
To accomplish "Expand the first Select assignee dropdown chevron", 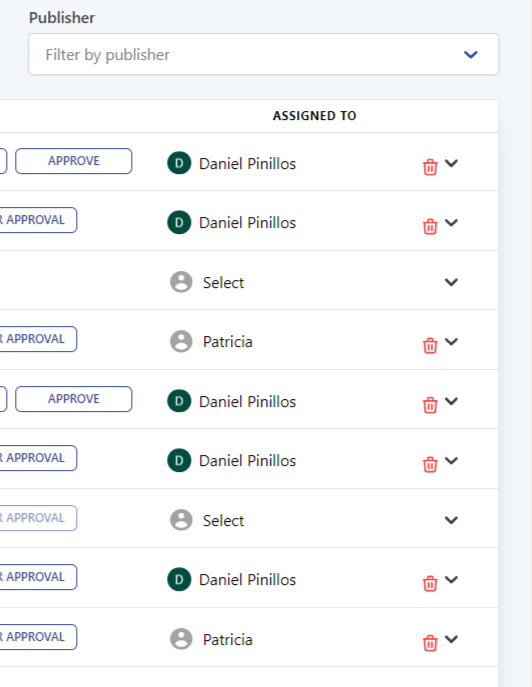I will [451, 282].
